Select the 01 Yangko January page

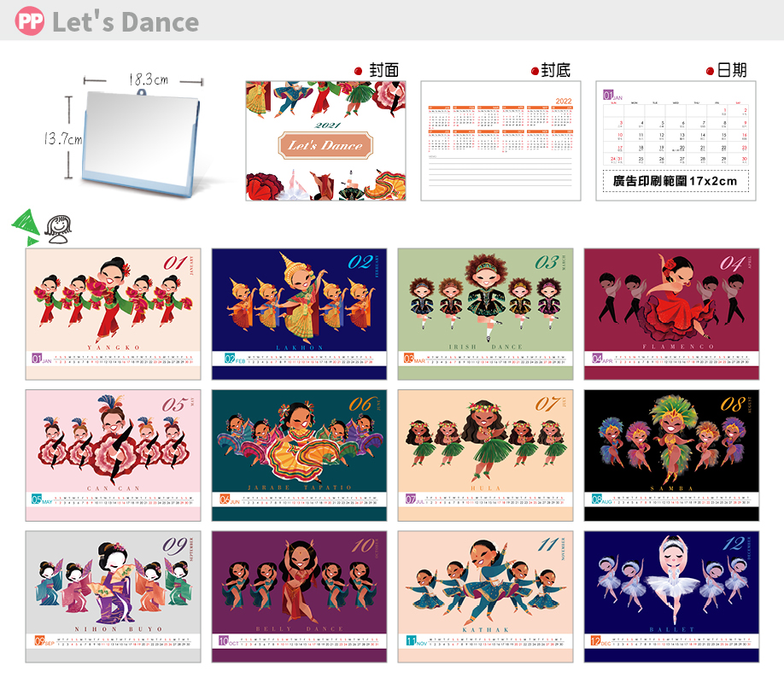[x=113, y=314]
